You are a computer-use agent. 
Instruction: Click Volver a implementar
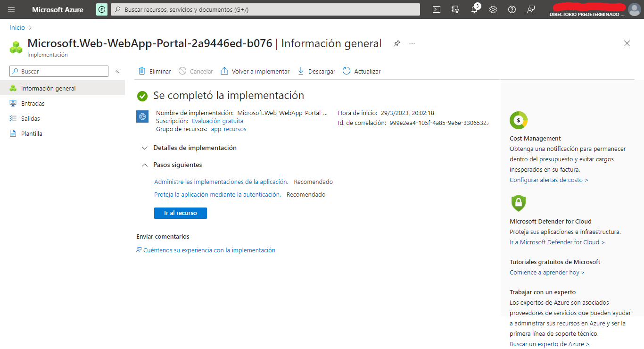pos(255,71)
